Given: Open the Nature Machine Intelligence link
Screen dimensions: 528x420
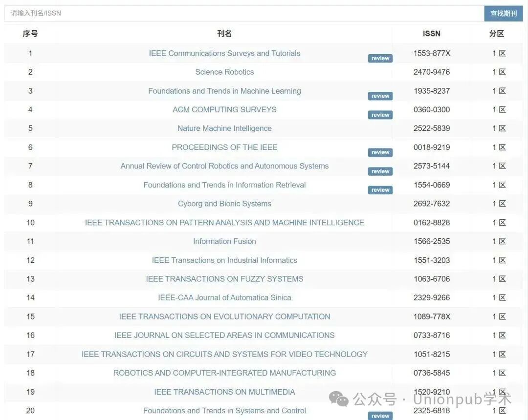Looking at the screenshot, I should pos(224,128).
